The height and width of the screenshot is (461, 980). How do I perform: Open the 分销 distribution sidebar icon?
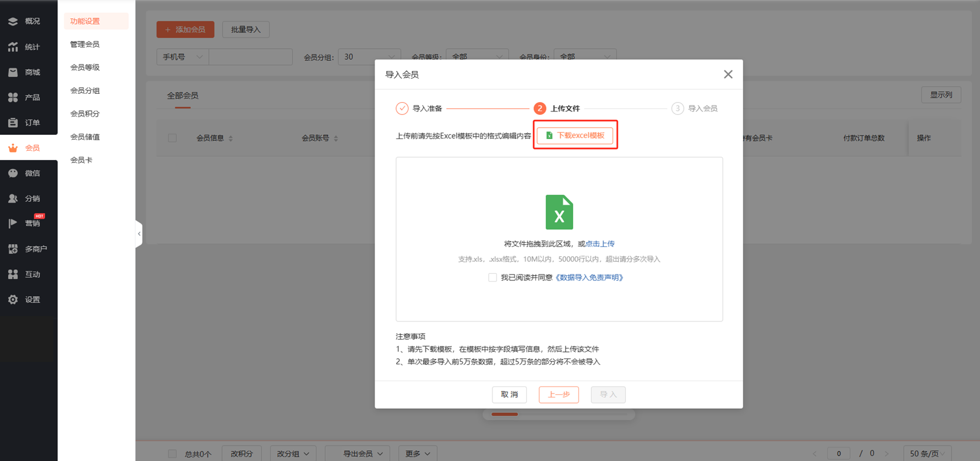coord(13,198)
